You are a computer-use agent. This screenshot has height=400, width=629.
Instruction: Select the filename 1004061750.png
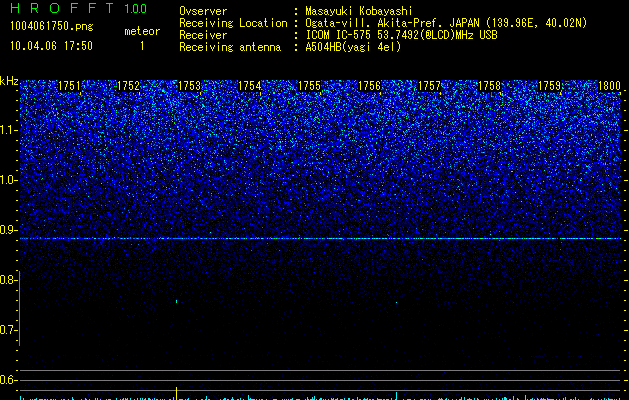(x=51, y=26)
